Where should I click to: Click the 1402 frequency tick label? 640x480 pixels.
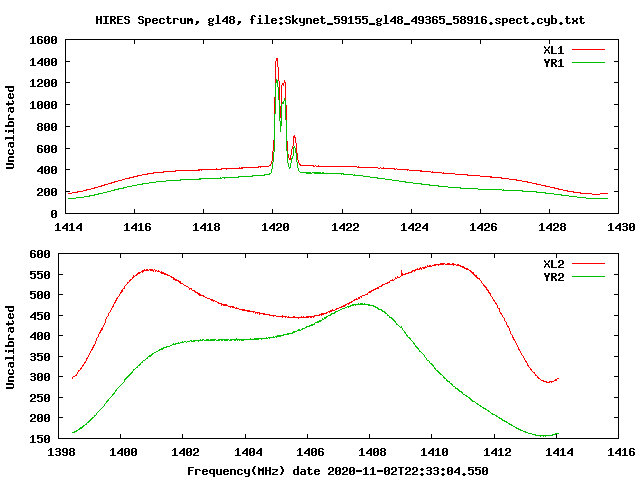(185, 452)
